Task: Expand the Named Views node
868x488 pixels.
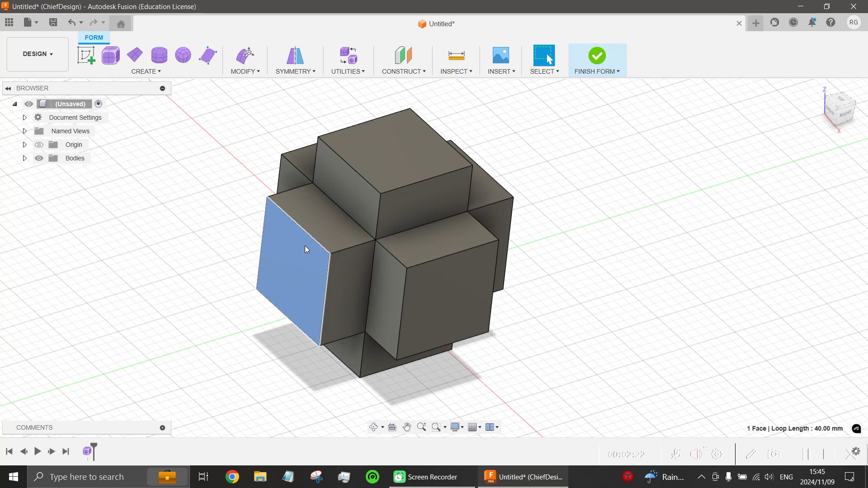Action: click(x=25, y=131)
